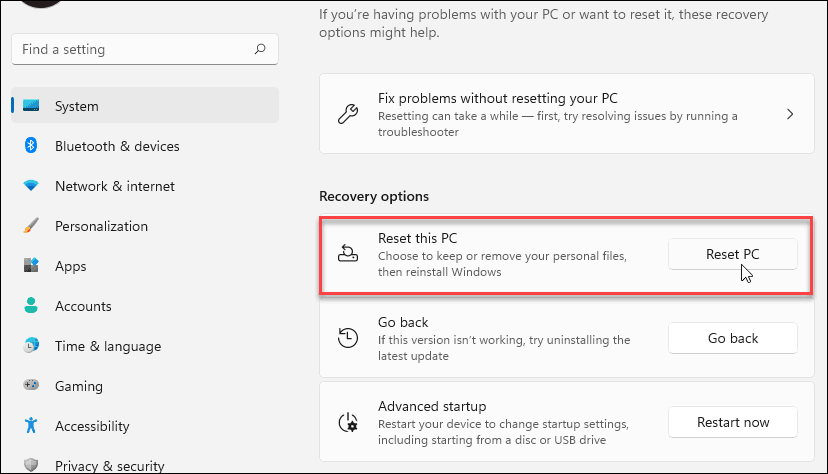
Task: Click the Personalization paintbrush icon
Action: [31, 226]
